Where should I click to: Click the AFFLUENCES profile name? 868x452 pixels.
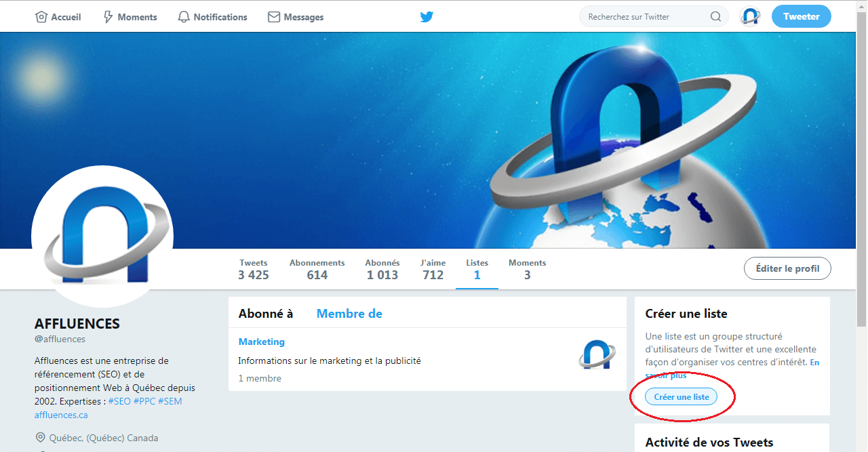click(x=77, y=324)
